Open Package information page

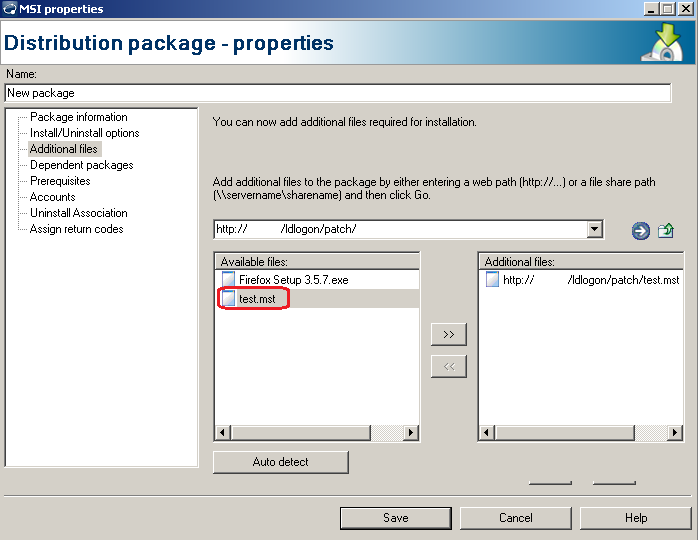pos(78,117)
